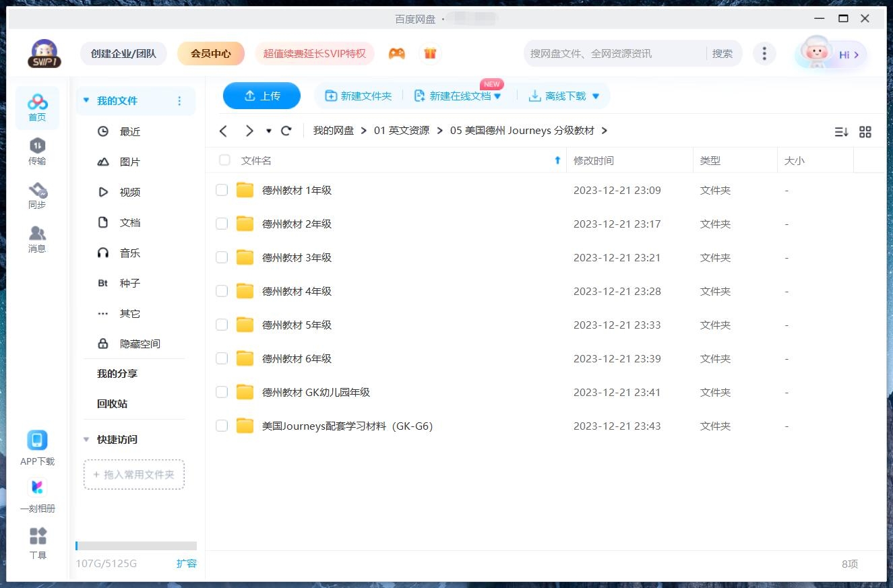
Task: Tick the checkbox beside 德州教材 1年级
Action: point(222,190)
